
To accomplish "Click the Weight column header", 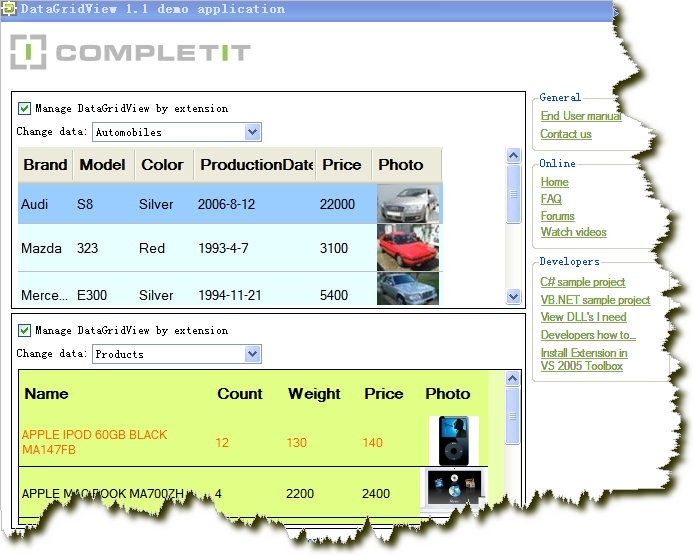I will (314, 393).
